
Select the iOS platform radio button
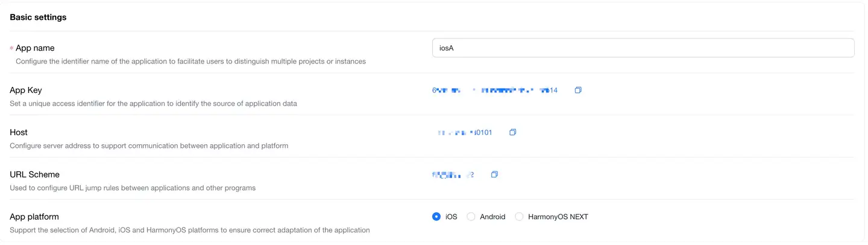436,217
